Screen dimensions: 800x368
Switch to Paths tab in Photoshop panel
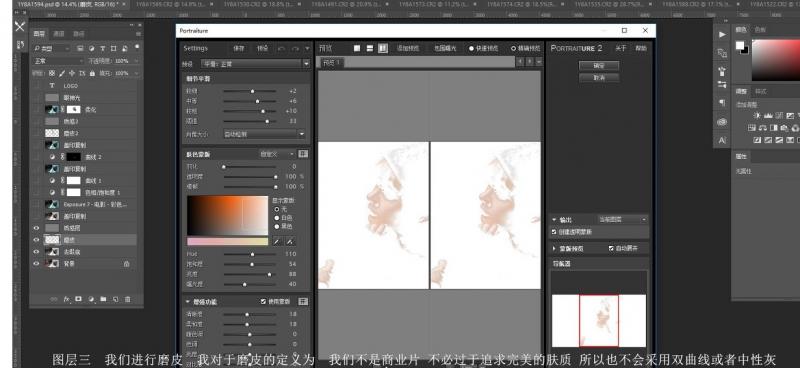point(79,34)
